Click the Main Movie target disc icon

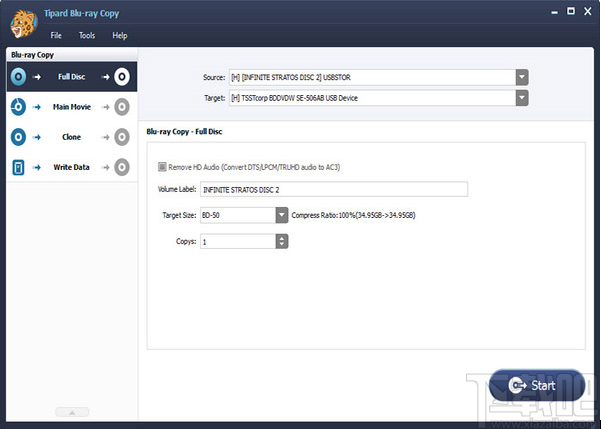coord(122,107)
